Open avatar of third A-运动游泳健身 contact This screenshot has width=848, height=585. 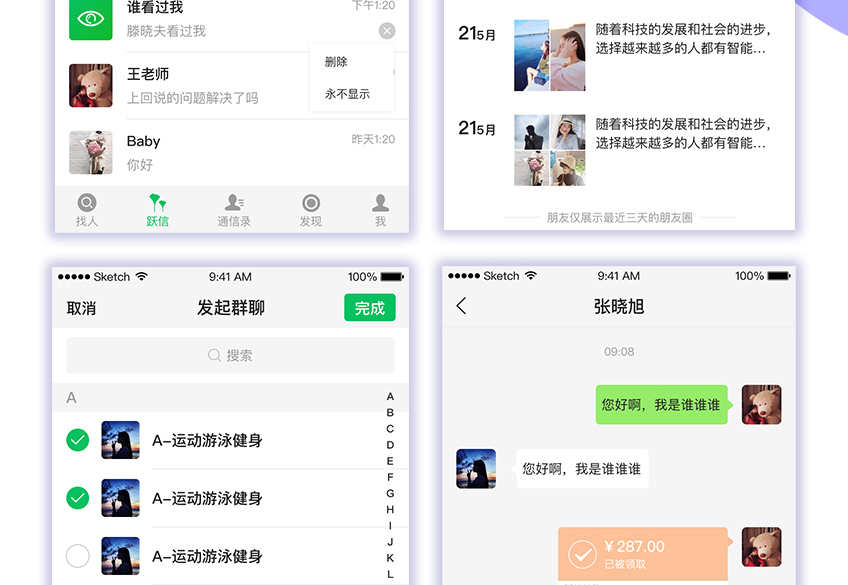click(121, 556)
